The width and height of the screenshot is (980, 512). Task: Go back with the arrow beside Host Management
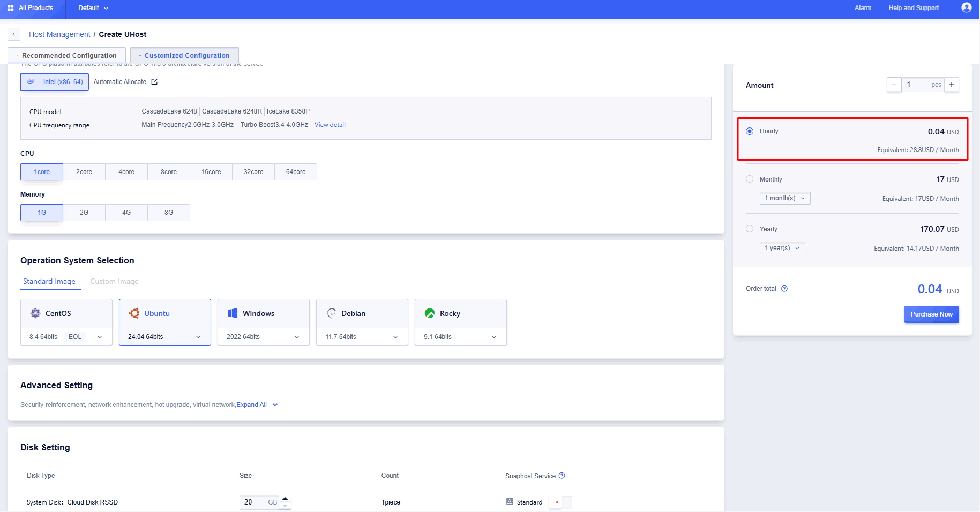[x=14, y=34]
